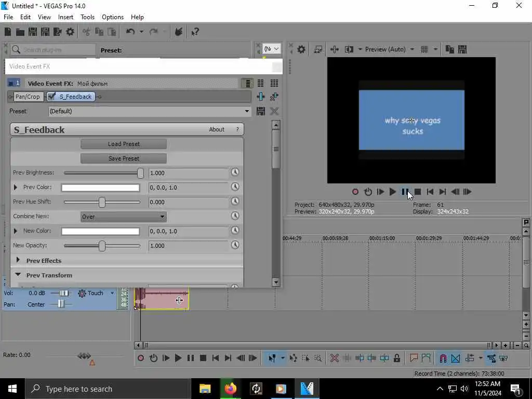This screenshot has height=399, width=532.
Task: Toggle the S_Feedback plug-in checkbox
Action: [51, 97]
